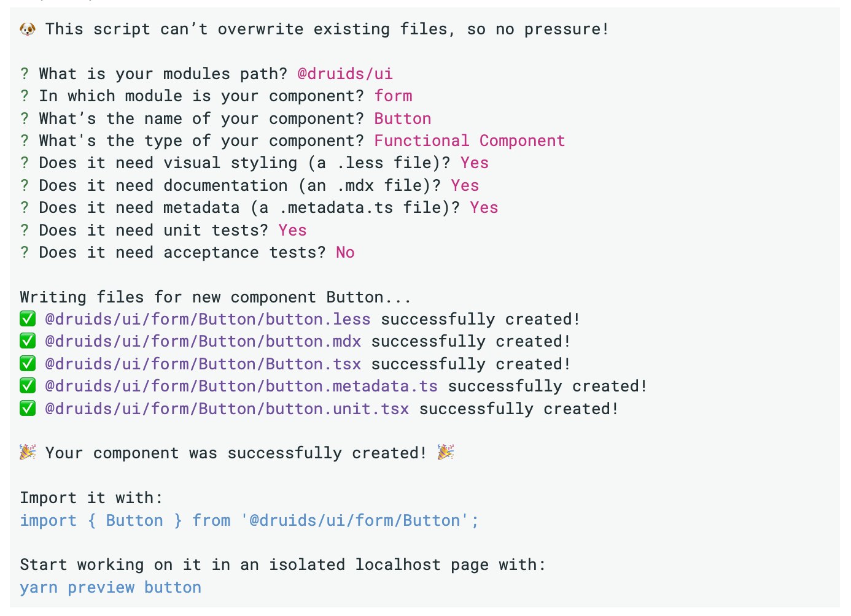Open the @druids/ui/form/Button/button.less file path

[208, 319]
